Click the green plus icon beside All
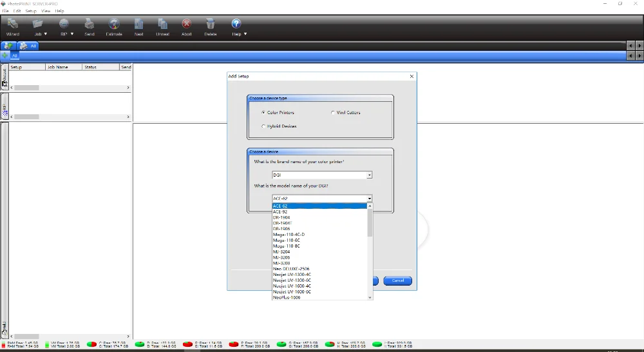The width and height of the screenshot is (644, 352). coord(5,55)
